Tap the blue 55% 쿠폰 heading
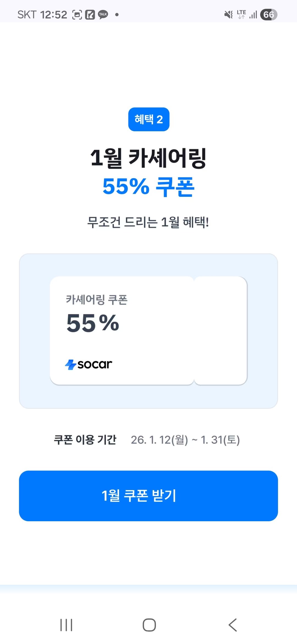The height and width of the screenshot is (644, 297). pyautogui.click(x=148, y=187)
